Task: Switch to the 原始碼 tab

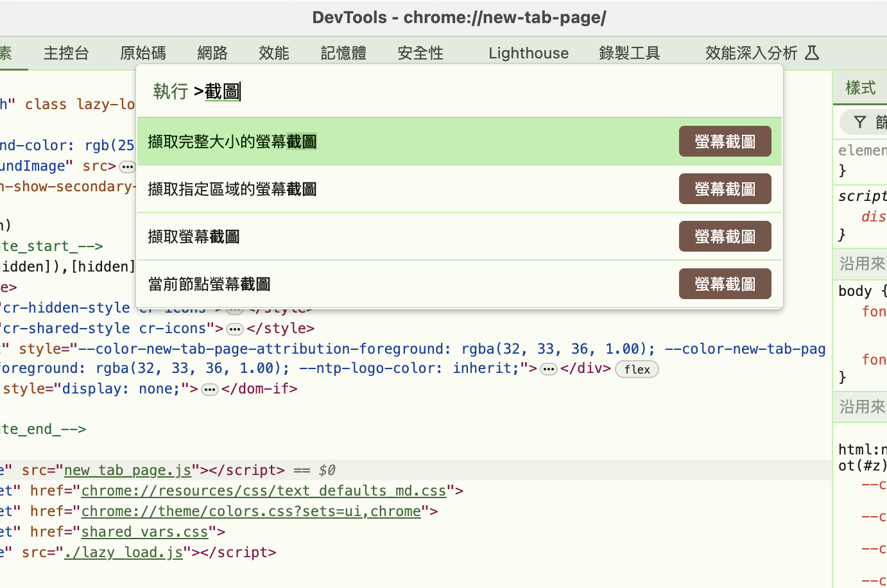Action: (143, 53)
